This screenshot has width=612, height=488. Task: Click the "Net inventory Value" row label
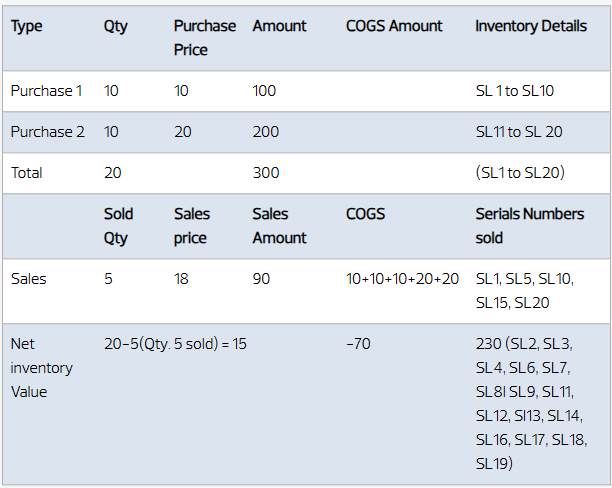[42, 368]
